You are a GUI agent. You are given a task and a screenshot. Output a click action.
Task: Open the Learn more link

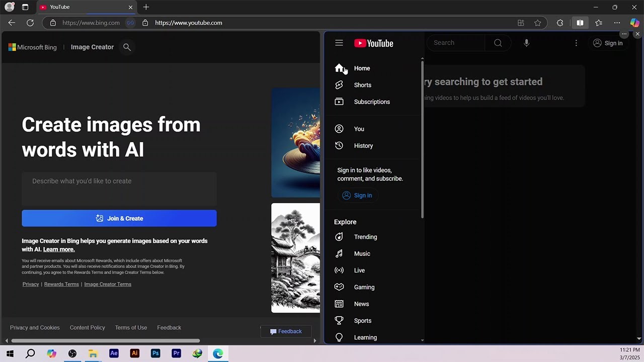[x=59, y=249]
